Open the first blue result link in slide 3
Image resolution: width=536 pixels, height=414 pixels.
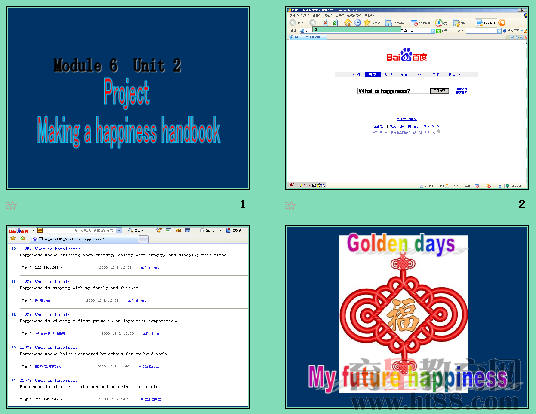(x=52, y=249)
